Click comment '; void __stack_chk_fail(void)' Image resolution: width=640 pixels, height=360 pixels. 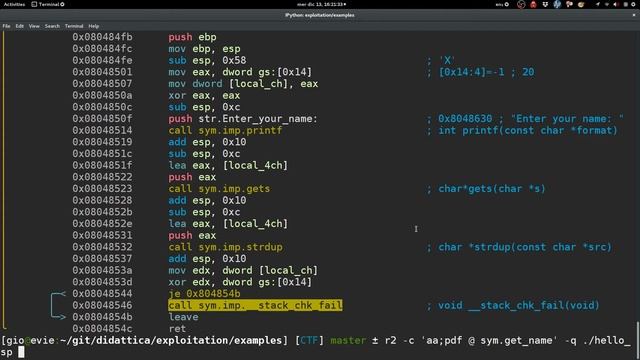(513, 305)
